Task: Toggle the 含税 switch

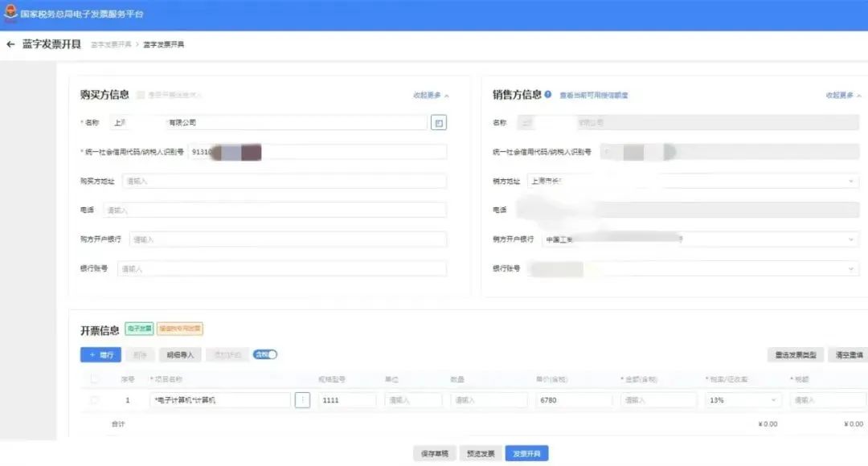Action: (265, 354)
